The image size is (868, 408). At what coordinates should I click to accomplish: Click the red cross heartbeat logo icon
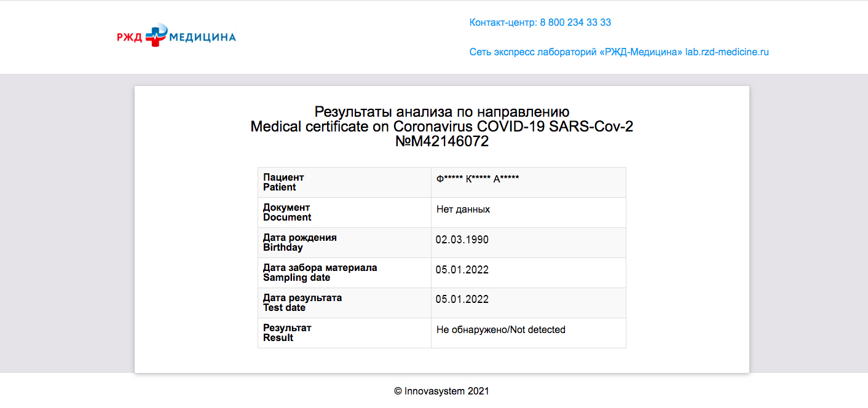(x=156, y=36)
